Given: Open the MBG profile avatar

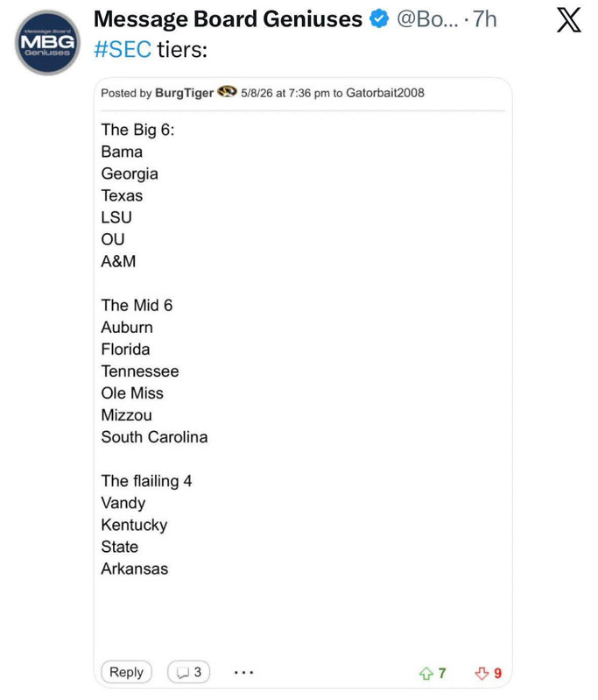Looking at the screenshot, I should click(x=48, y=43).
